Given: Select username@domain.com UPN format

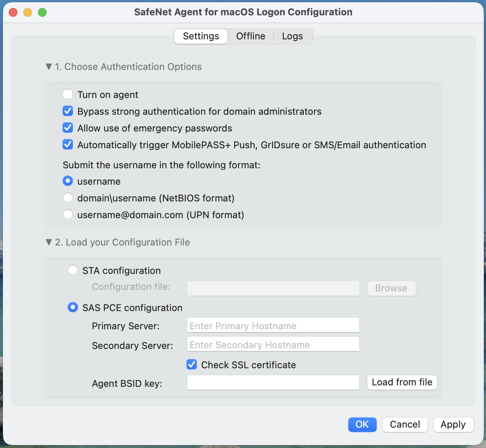Looking at the screenshot, I should pyautogui.click(x=68, y=215).
